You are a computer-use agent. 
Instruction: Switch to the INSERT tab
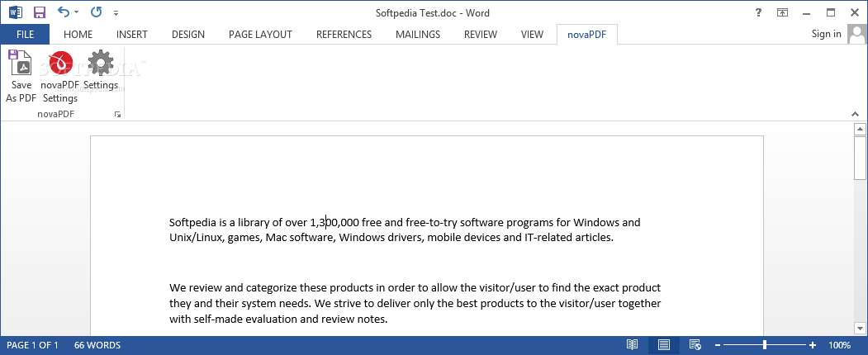click(x=132, y=35)
